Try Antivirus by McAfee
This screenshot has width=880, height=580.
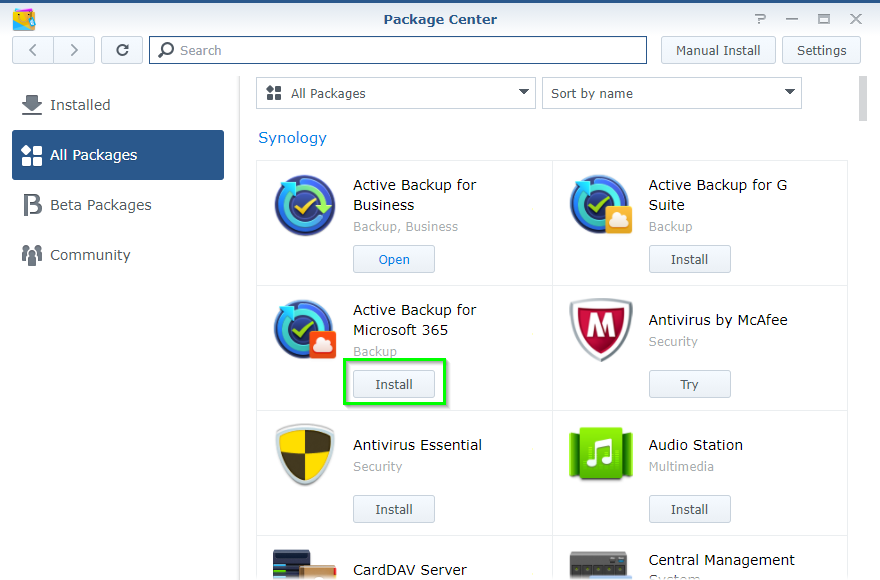[x=690, y=385]
